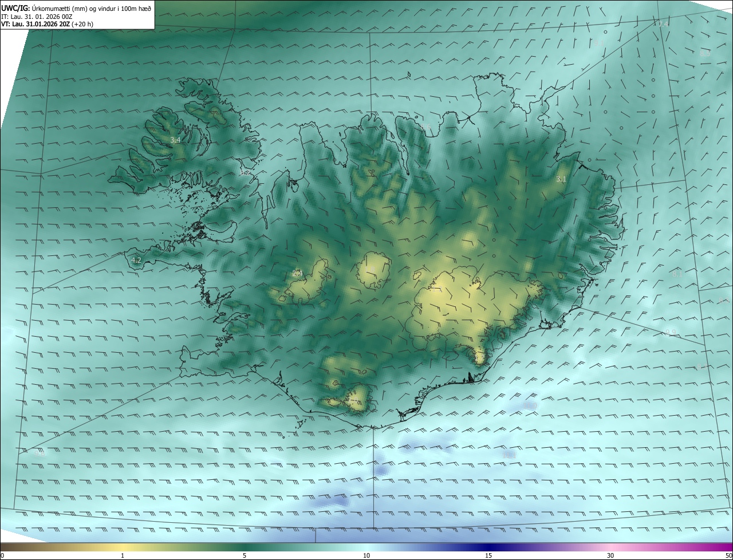
Task: Click the map value '9.9' off southeast coast
Action: pos(671,332)
